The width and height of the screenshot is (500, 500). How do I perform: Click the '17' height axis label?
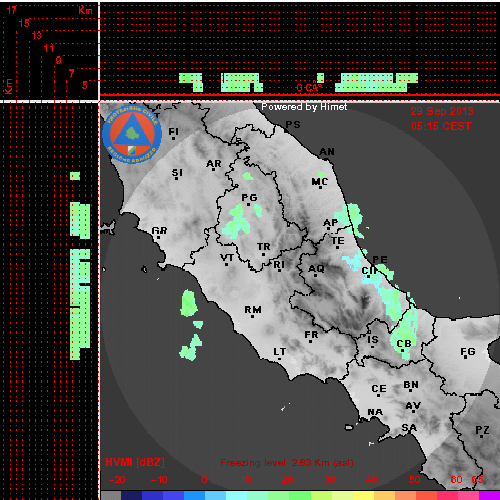(x=12, y=10)
